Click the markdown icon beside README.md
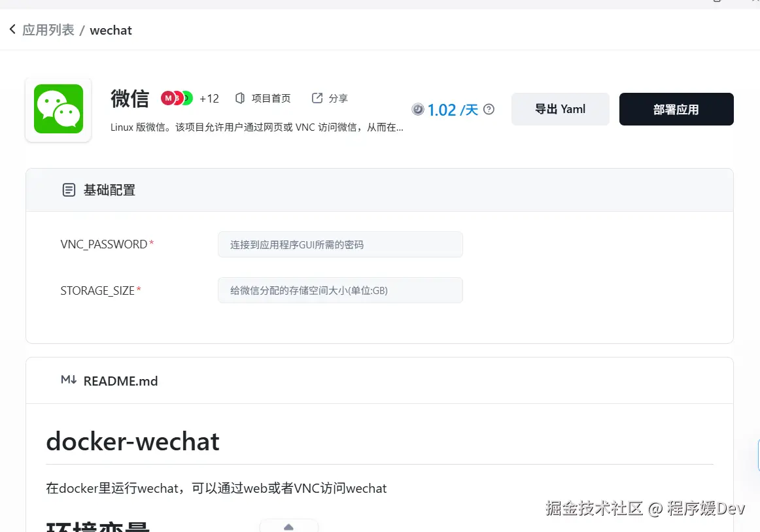This screenshot has height=532, width=760. click(x=69, y=380)
